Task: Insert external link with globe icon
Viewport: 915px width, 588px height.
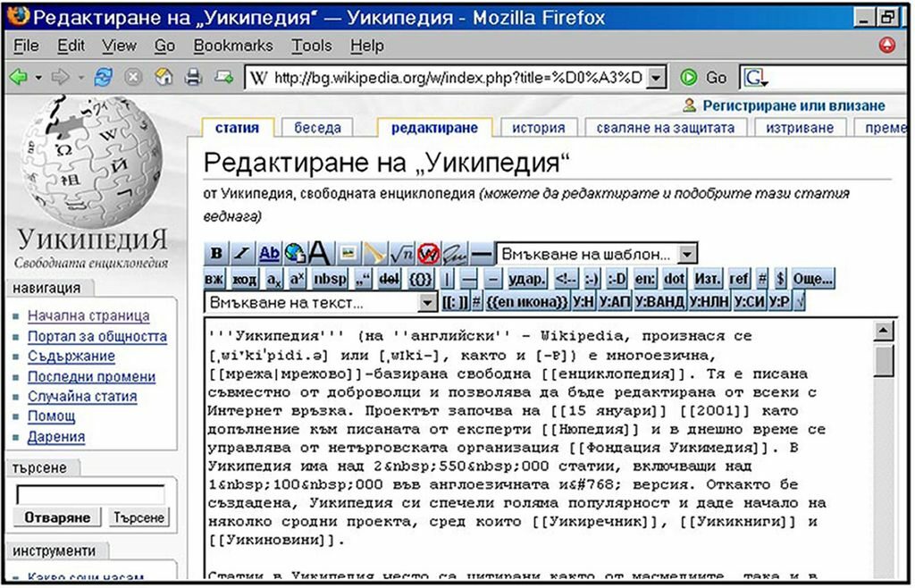Action: coord(295,253)
